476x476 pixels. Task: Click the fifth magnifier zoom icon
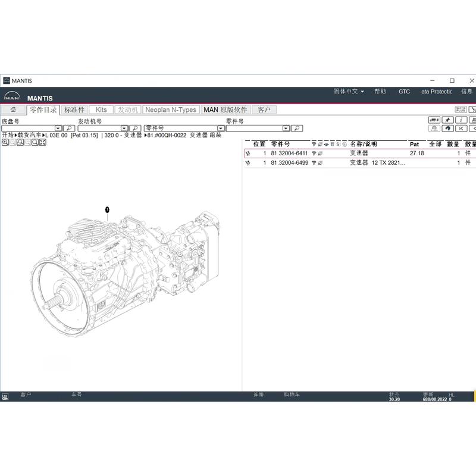(x=35, y=142)
